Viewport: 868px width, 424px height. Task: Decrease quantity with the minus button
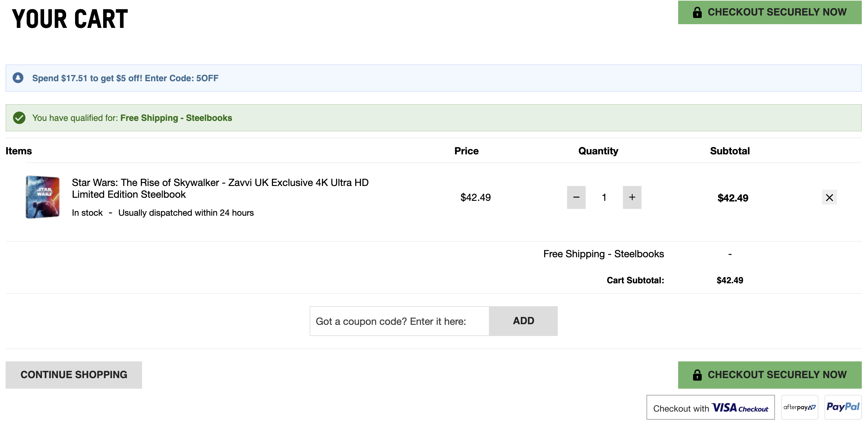click(576, 197)
